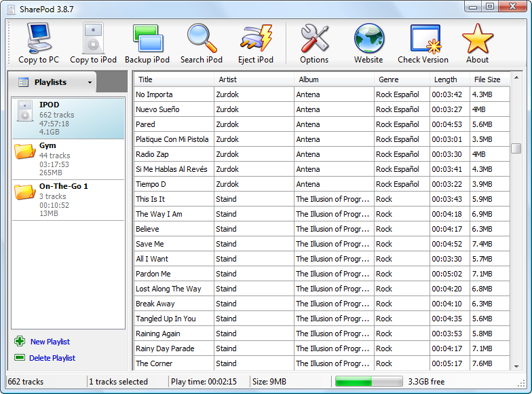Click the green plus New Playlist icon
Screen dimensions: 532x394
click(x=20, y=341)
